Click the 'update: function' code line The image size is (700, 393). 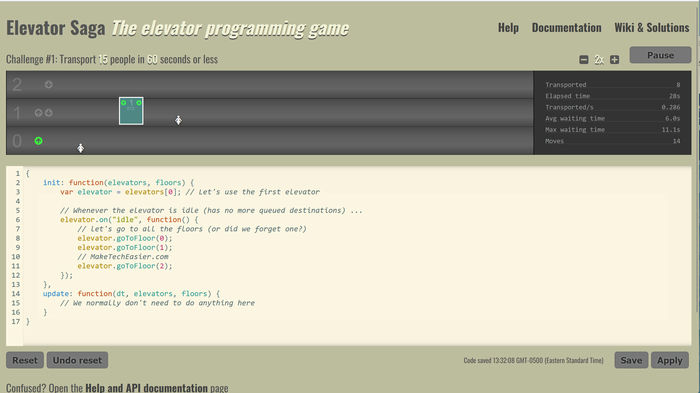coord(131,293)
